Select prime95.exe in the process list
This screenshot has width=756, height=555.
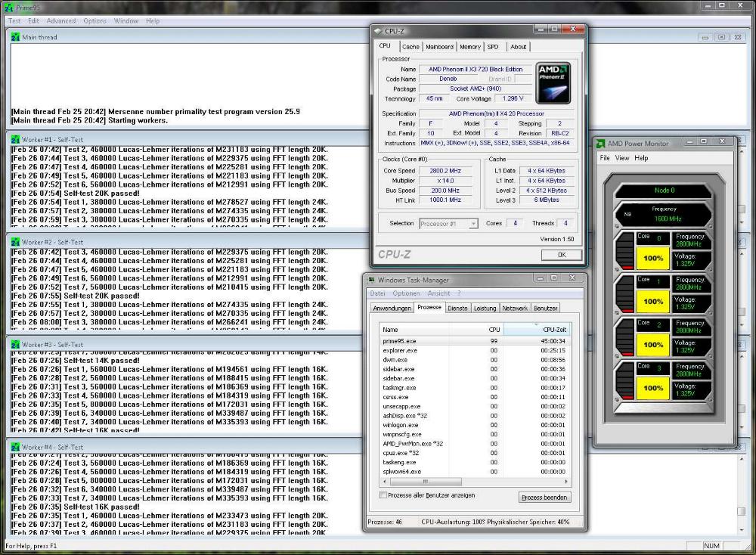click(475, 341)
